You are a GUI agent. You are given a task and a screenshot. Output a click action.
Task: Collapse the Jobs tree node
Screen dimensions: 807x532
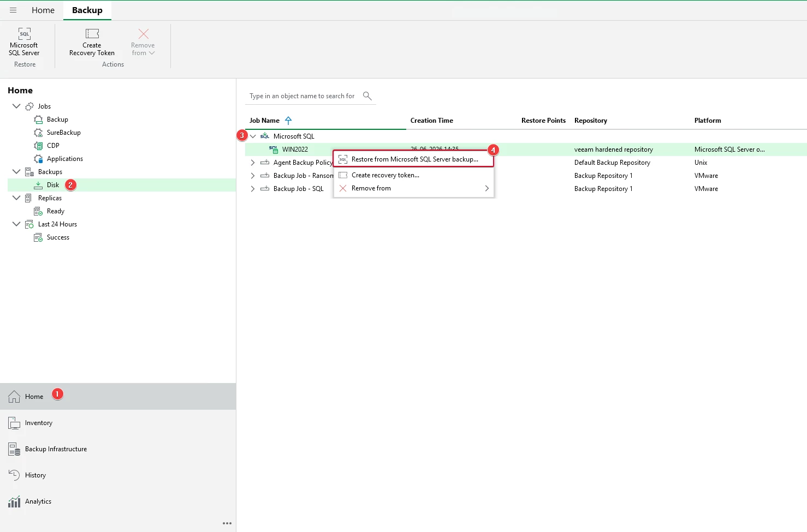(x=16, y=106)
